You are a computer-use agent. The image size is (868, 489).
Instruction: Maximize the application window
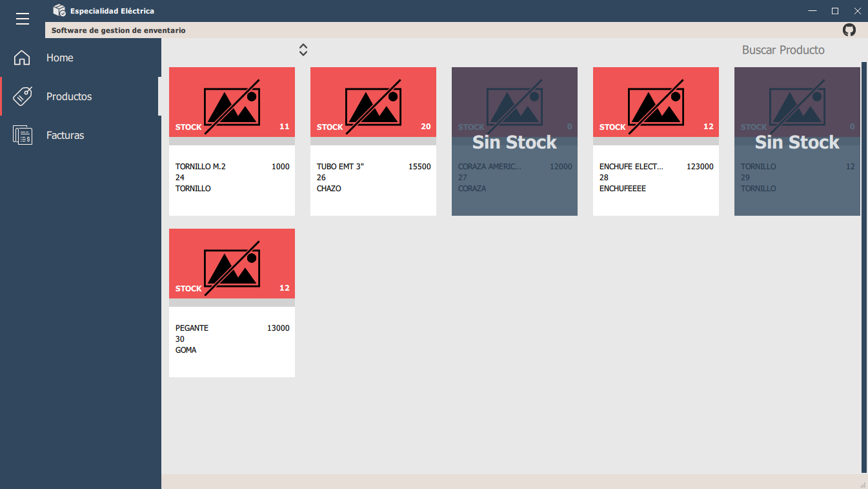pyautogui.click(x=834, y=10)
